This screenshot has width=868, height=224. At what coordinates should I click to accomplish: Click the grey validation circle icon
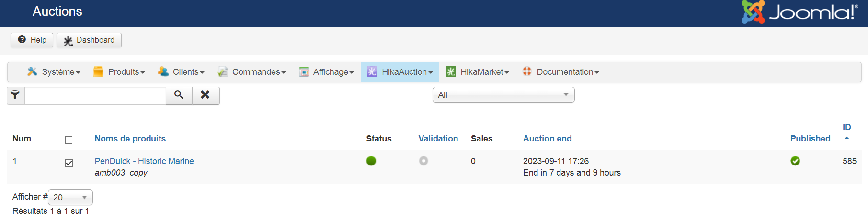(423, 161)
